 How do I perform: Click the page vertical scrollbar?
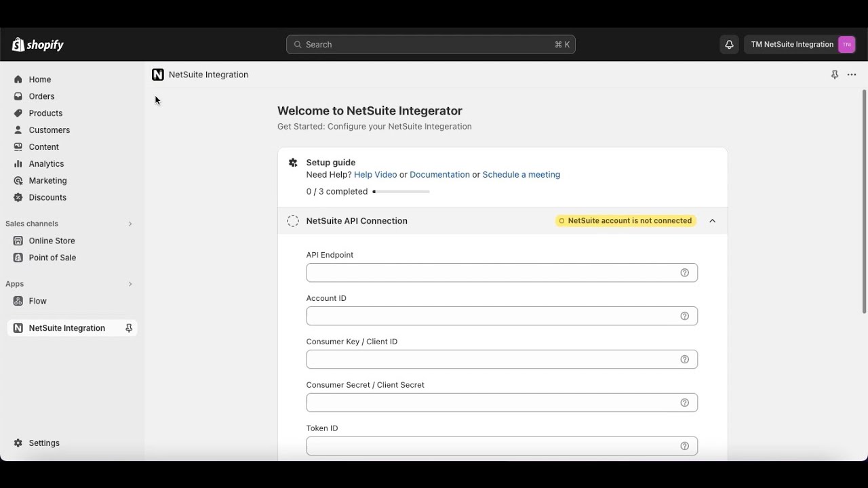point(864,201)
